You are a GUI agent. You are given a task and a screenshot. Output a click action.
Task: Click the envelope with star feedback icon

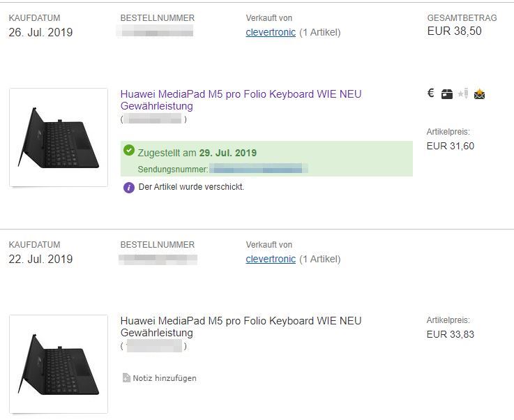[x=479, y=94]
